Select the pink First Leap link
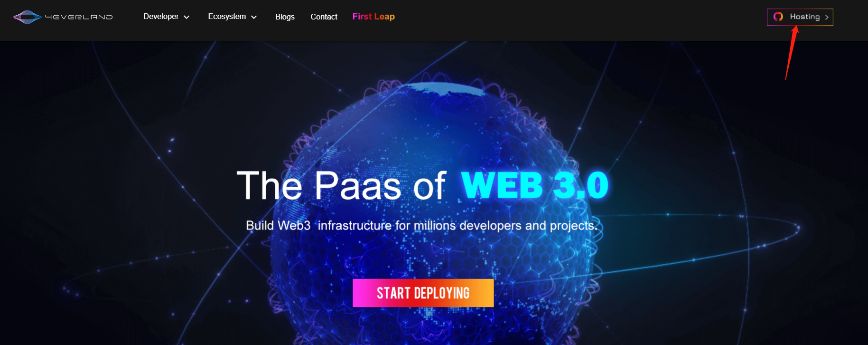Viewport: 868px width, 345px height. tap(373, 17)
